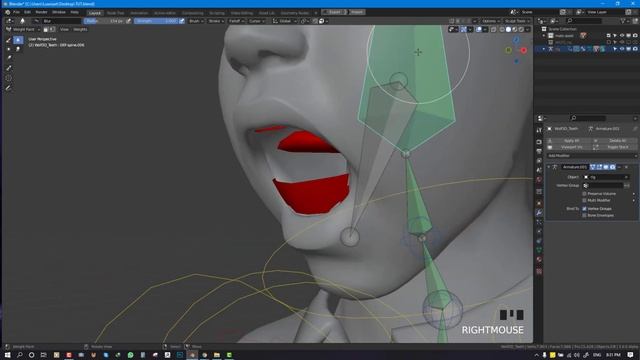Open the Window menu
The image size is (640, 360).
[59, 12]
